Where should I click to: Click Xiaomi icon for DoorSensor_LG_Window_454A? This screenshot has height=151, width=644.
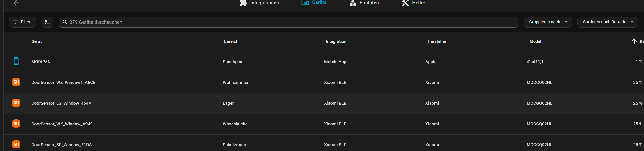click(x=16, y=103)
